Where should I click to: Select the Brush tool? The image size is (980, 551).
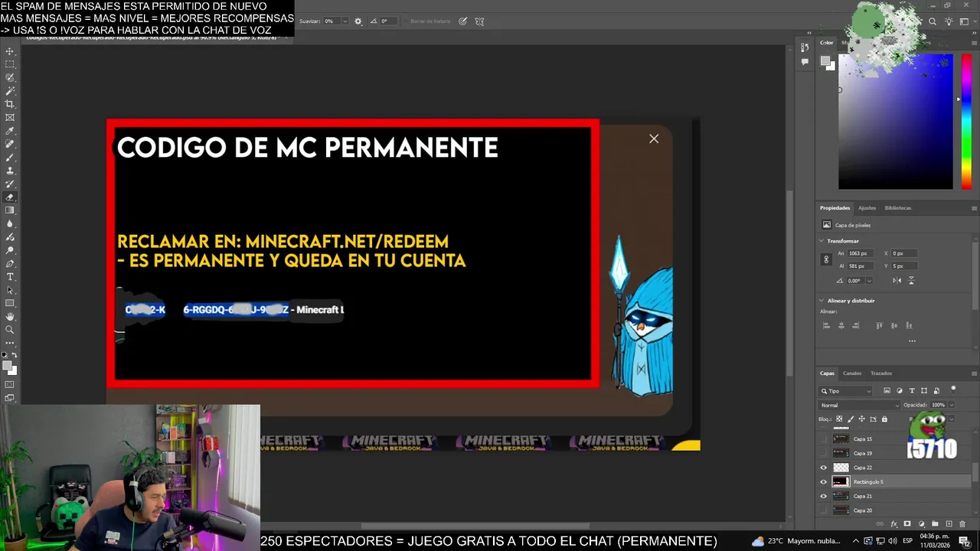click(x=10, y=157)
